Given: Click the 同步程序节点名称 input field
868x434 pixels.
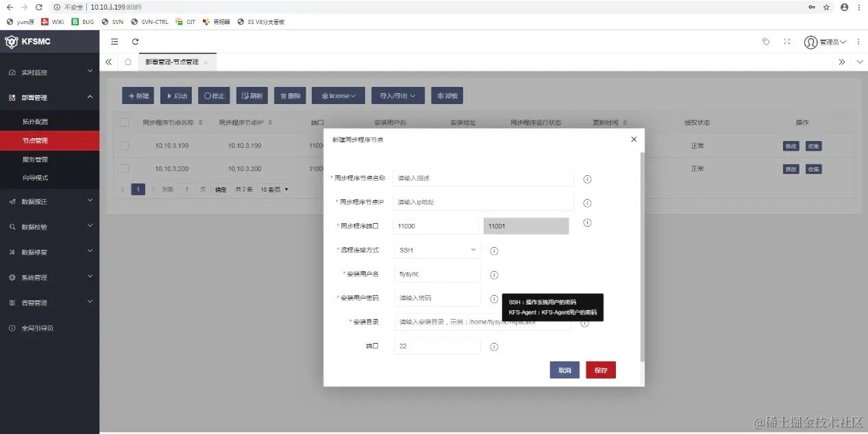Looking at the screenshot, I should 483,178.
